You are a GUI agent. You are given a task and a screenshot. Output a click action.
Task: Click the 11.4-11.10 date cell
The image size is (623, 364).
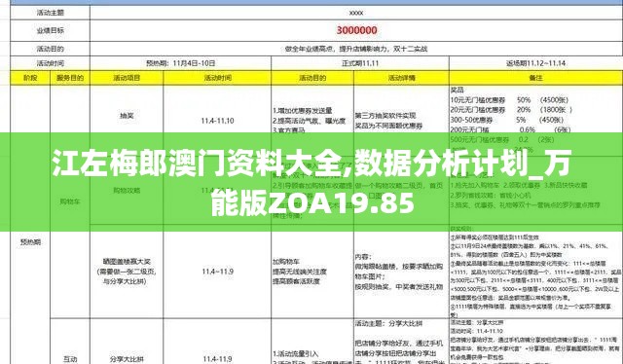(217, 121)
